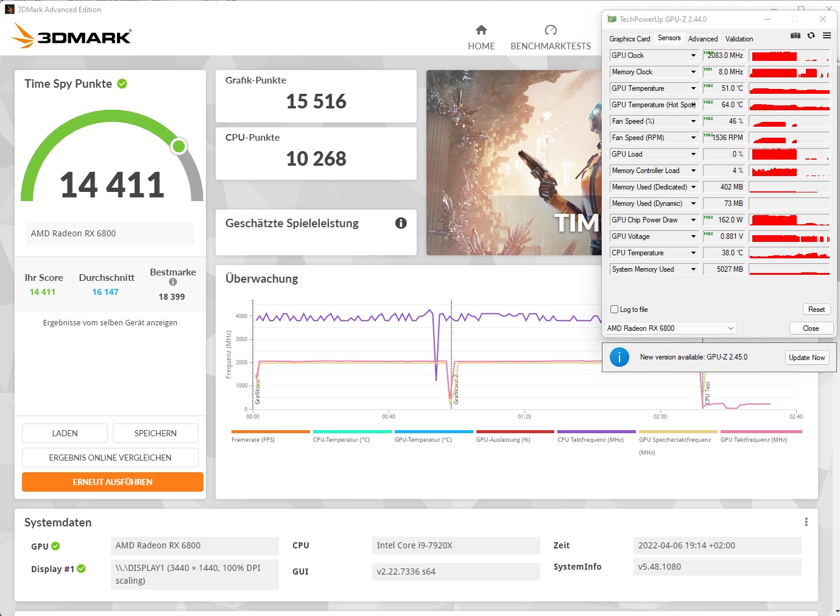The width and height of the screenshot is (840, 616).
Task: Toggle the CPU-Temperatur legend in the chart
Action: pyautogui.click(x=352, y=436)
